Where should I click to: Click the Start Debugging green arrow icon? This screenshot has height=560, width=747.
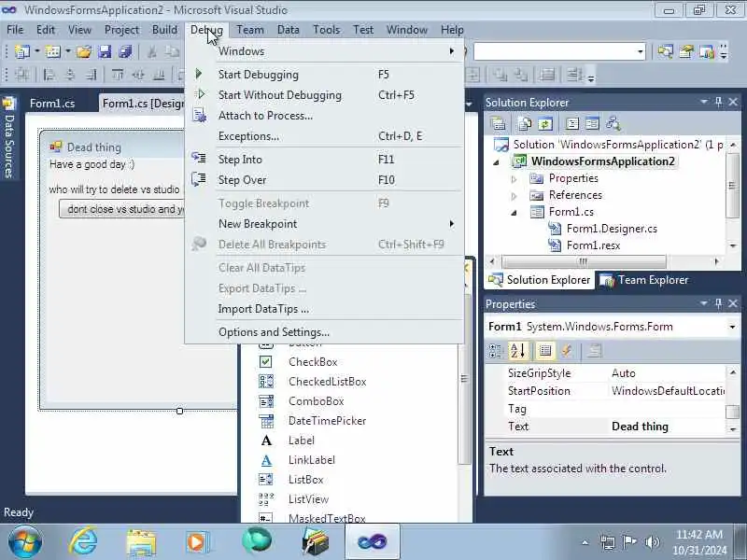point(199,74)
